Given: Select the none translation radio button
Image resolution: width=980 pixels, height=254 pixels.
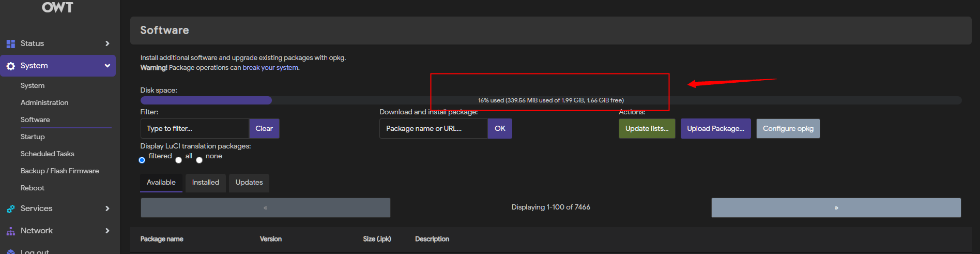Looking at the screenshot, I should [x=199, y=160].
